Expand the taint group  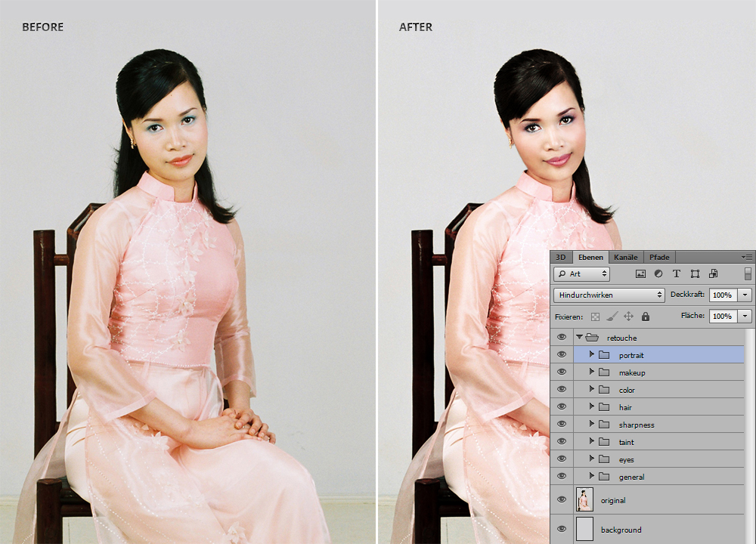click(x=592, y=441)
